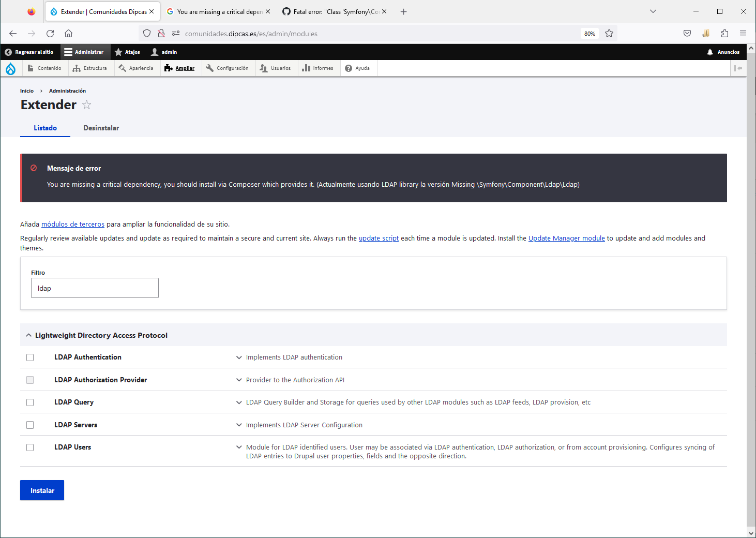Open the Contenido admin menu
Screen dimensions: 756x538
(44, 68)
